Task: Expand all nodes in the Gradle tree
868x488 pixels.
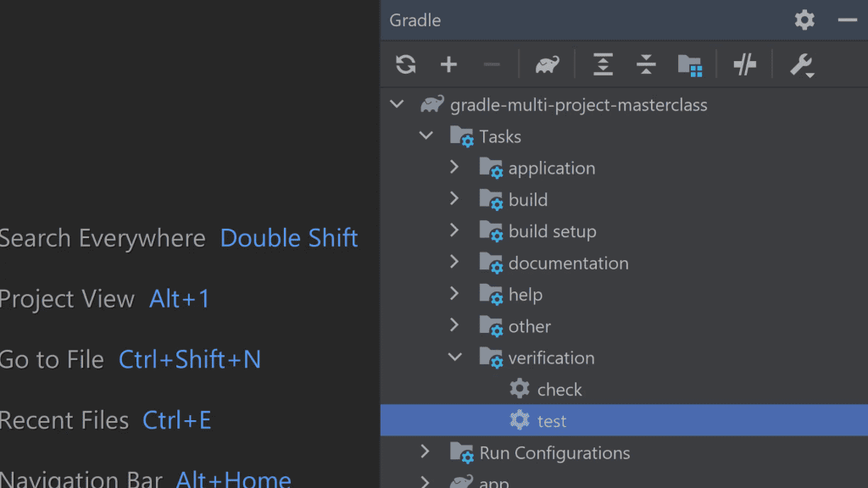Action: tap(602, 64)
